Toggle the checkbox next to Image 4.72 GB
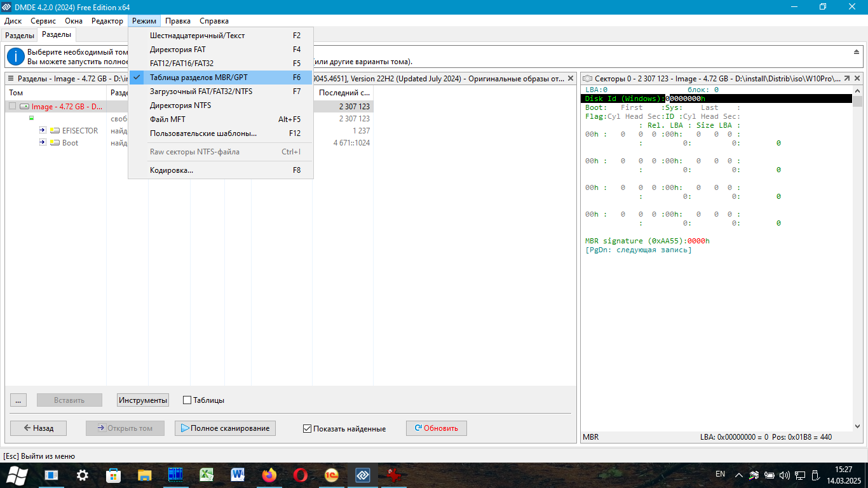 tap(13, 107)
